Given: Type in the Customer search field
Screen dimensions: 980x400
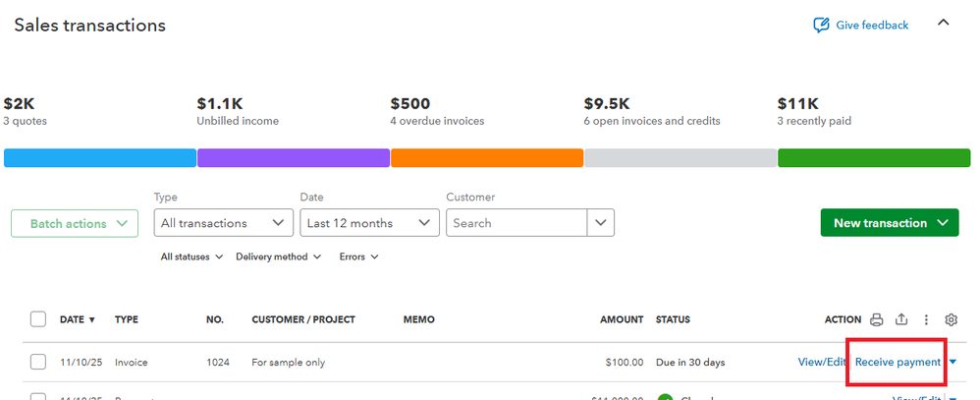Looking at the screenshot, I should tap(516, 223).
